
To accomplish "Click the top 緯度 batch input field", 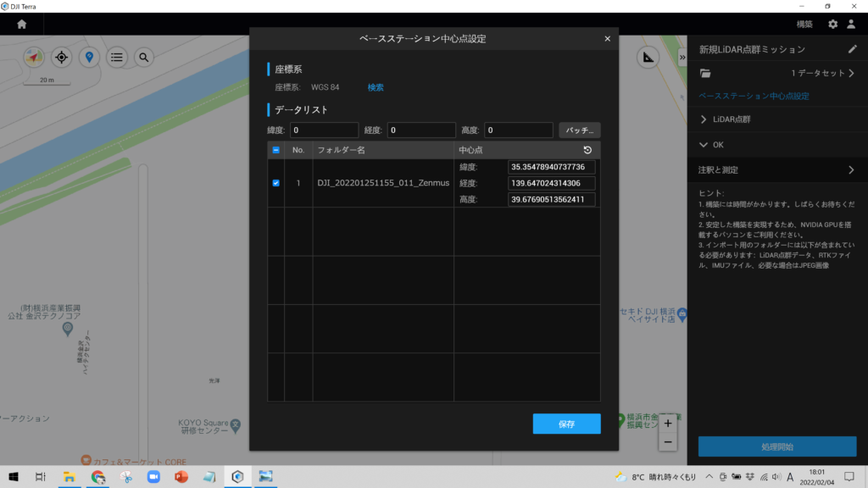I will 324,130.
